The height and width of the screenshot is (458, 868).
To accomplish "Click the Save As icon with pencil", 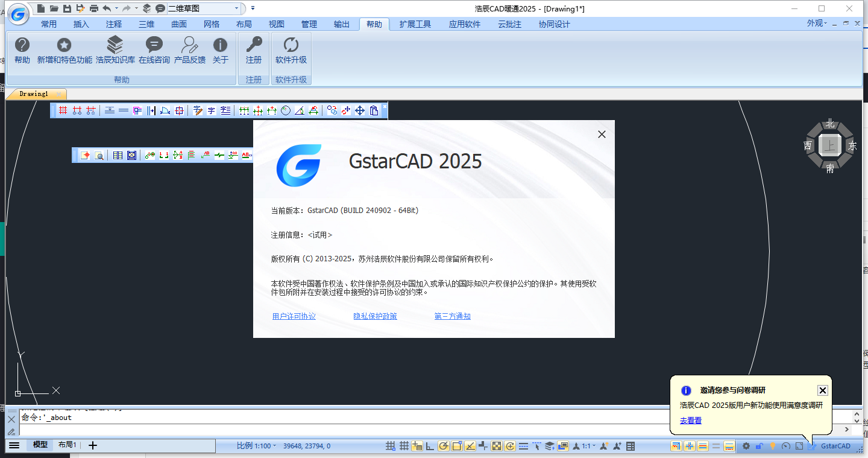I will (x=80, y=8).
